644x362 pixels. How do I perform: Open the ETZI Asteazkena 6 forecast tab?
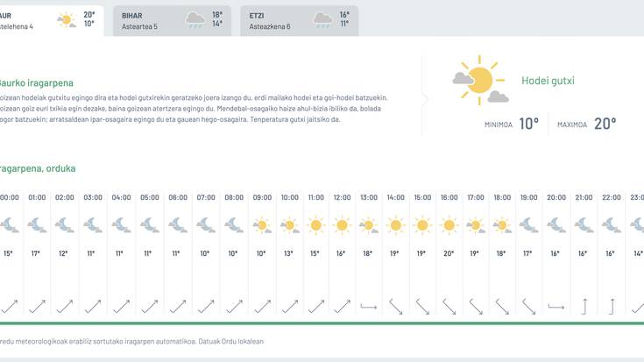click(x=300, y=21)
